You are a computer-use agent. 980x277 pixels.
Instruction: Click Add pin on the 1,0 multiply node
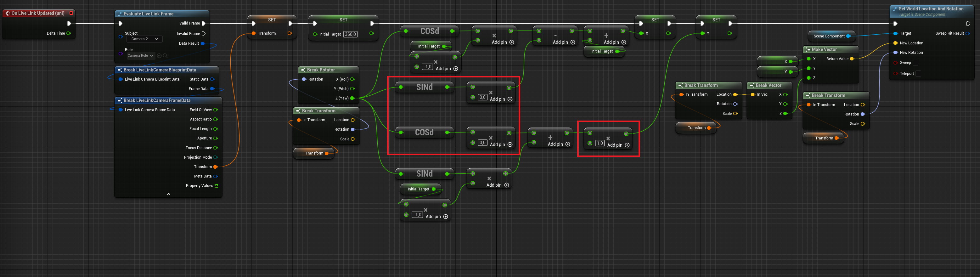[618, 145]
